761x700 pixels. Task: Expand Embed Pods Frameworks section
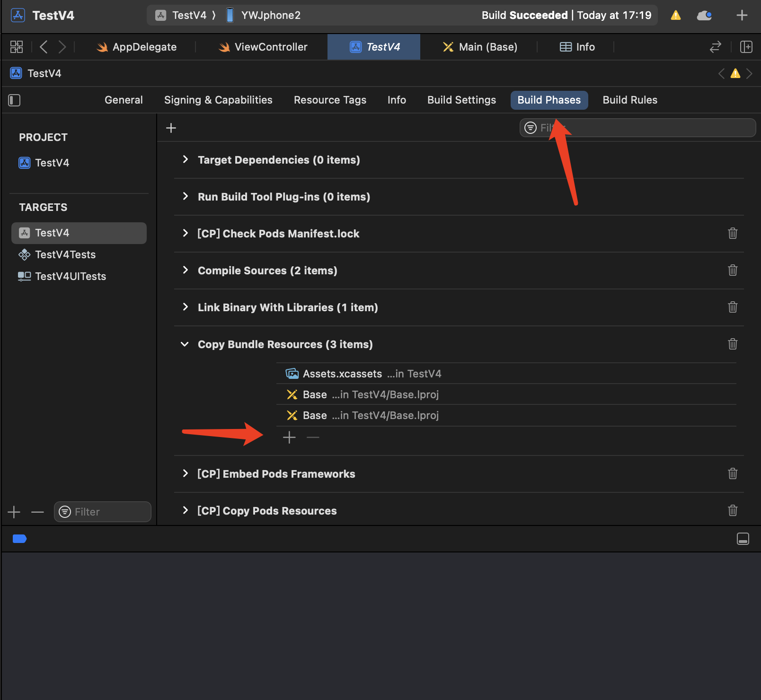click(x=186, y=473)
